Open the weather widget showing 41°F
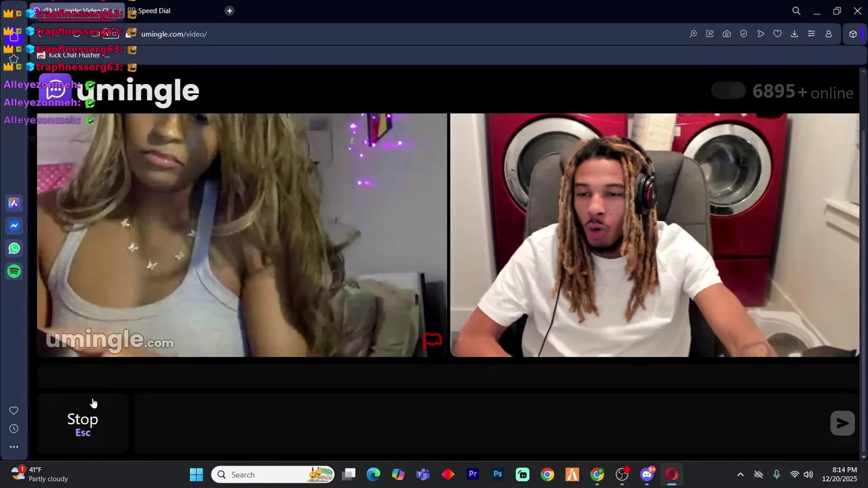The width and height of the screenshot is (868, 488). pyautogui.click(x=39, y=474)
